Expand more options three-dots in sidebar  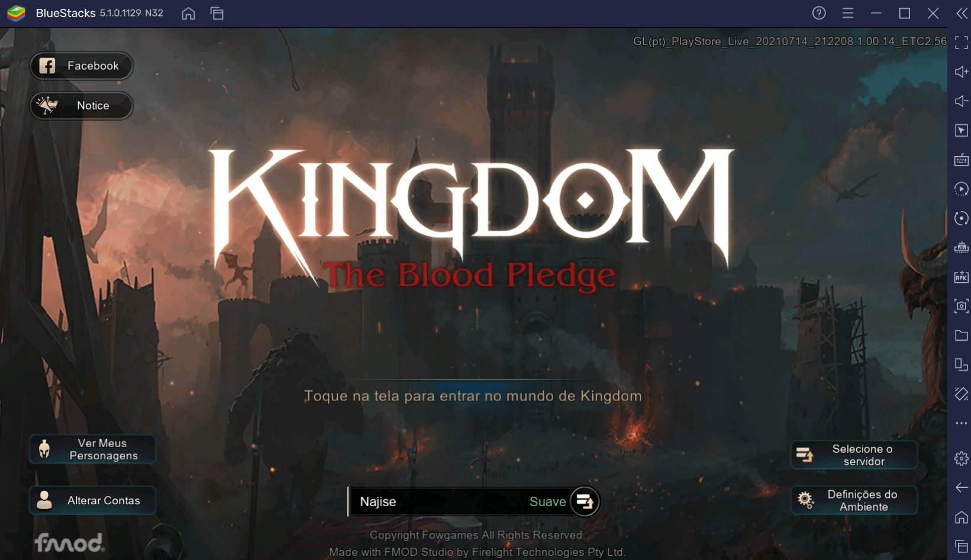tap(962, 423)
